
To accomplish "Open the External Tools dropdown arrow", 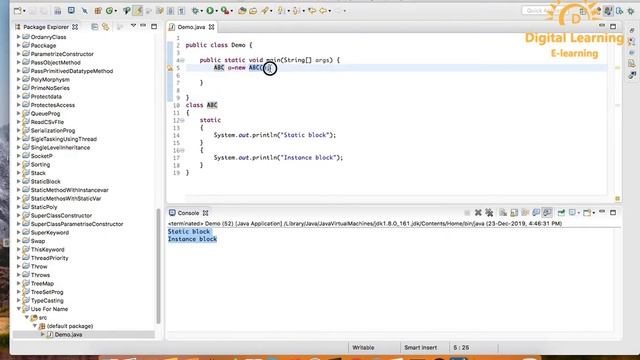I will click(x=231, y=11).
